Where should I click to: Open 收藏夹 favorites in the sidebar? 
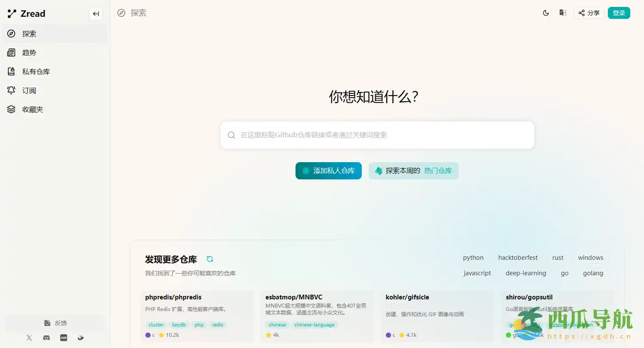point(33,110)
